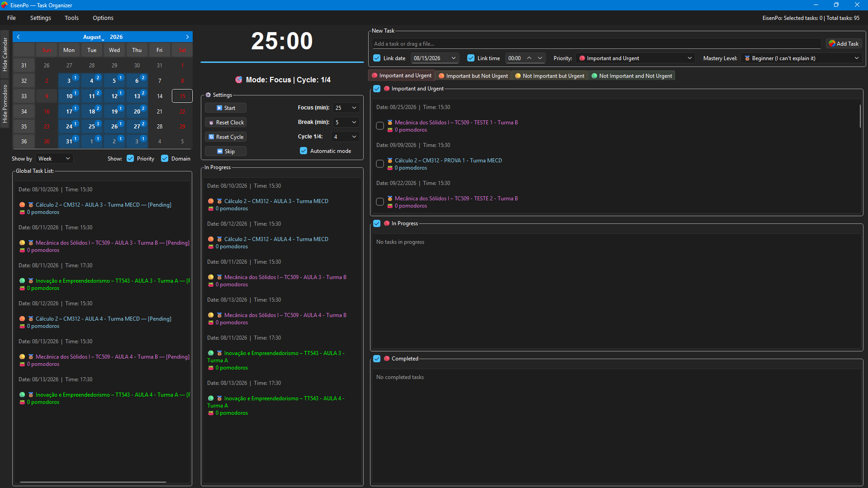Click priority dot of AULA 3 Turma MECD in Global list

22,205
